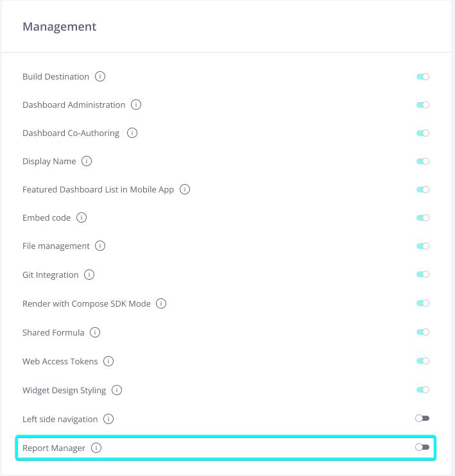
Task: Switch off Git Integration toggle
Action: (x=422, y=275)
